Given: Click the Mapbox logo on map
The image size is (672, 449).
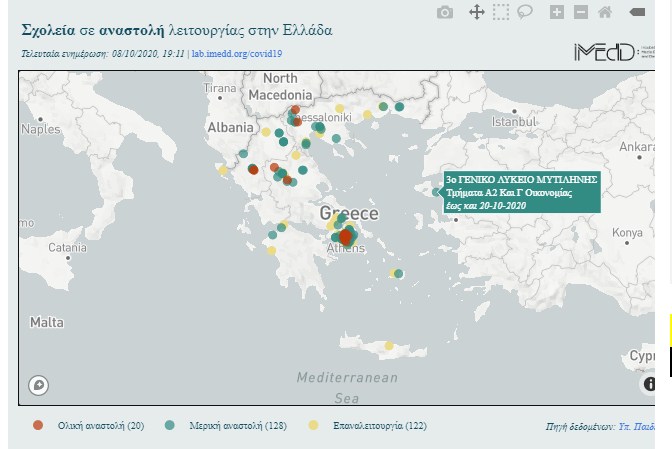Looking at the screenshot, I should (x=39, y=384).
